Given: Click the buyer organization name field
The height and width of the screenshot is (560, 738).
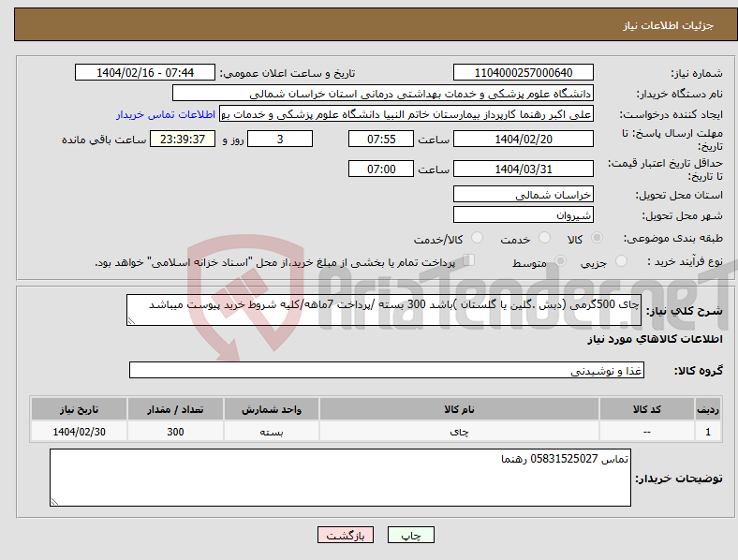Looking at the screenshot, I should [383, 93].
